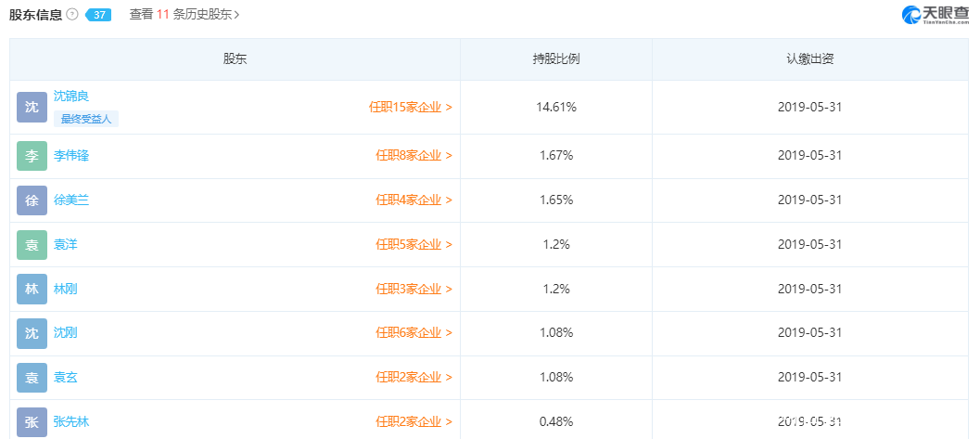Click the 沈 avatar icon for 沈锦良
This screenshot has height=439, width=980.
point(32,107)
